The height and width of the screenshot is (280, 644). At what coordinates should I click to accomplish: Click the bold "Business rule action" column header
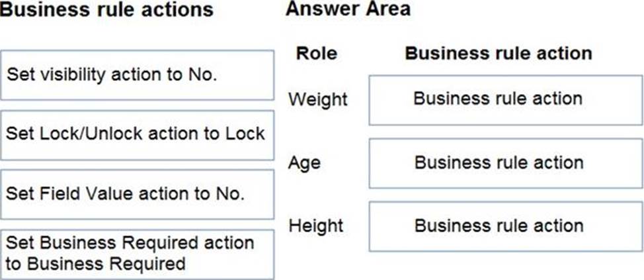coord(499,53)
